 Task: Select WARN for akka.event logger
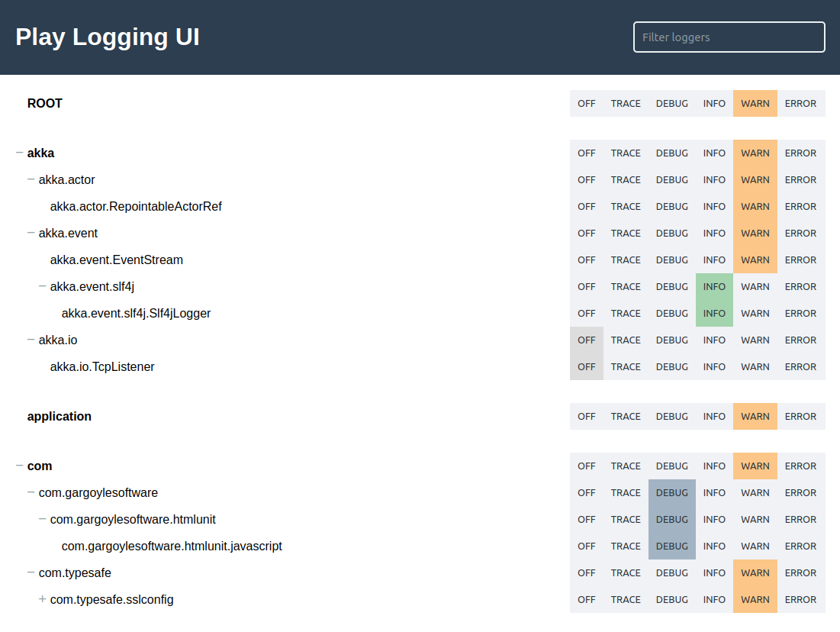(755, 234)
